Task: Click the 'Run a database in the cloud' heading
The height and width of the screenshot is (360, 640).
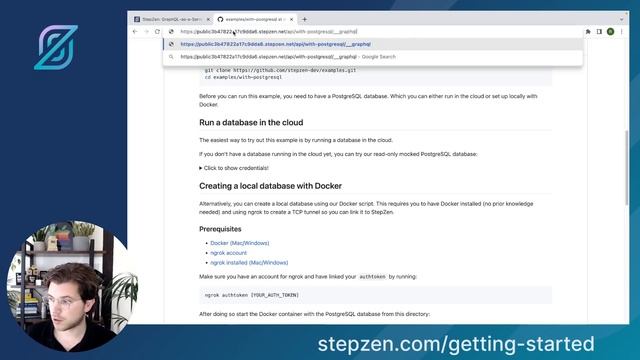Action: [251, 122]
